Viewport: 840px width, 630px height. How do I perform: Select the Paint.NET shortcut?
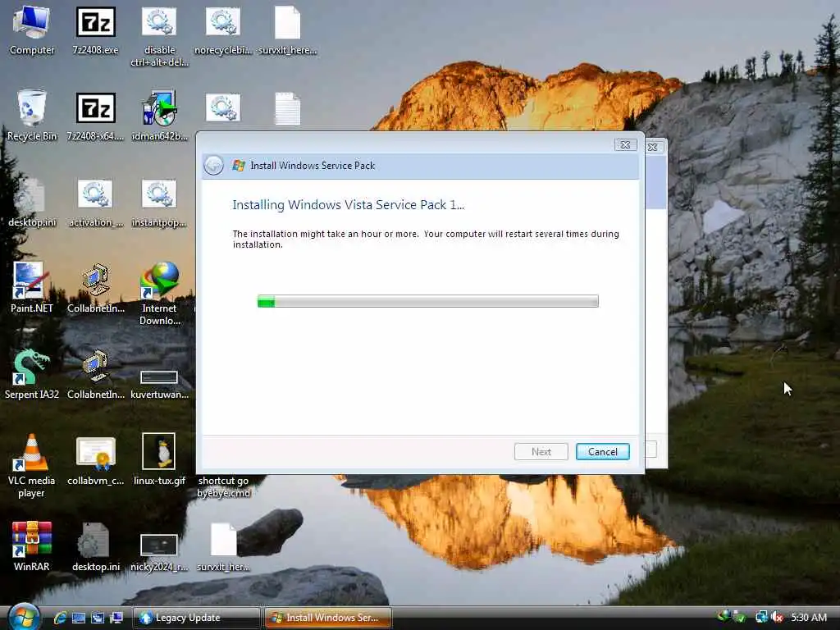(32, 288)
